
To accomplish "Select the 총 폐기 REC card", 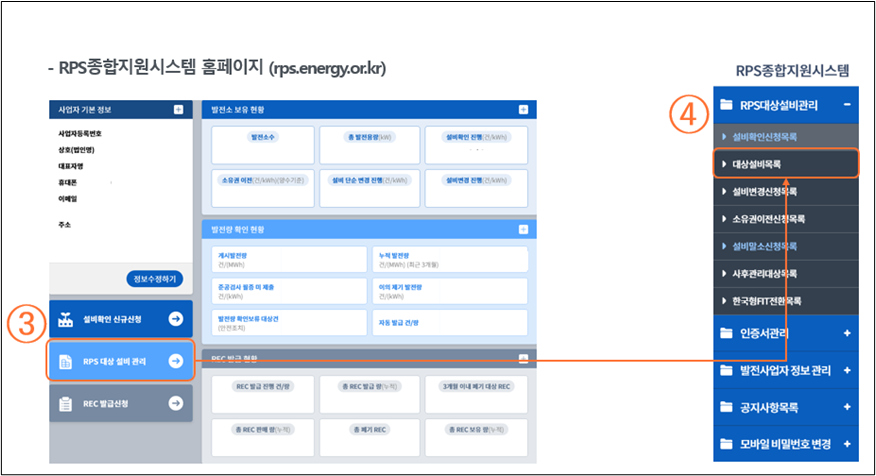I will (x=369, y=437).
